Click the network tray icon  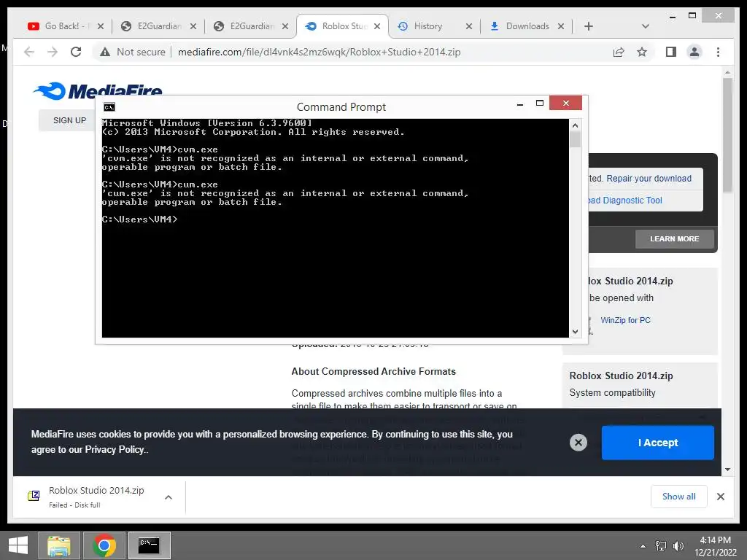click(661, 546)
